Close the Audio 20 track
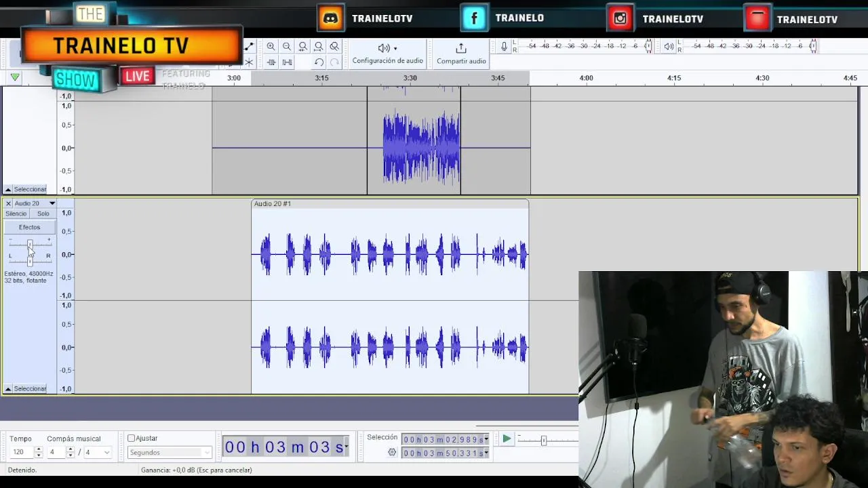868x488 pixels. pos(8,203)
